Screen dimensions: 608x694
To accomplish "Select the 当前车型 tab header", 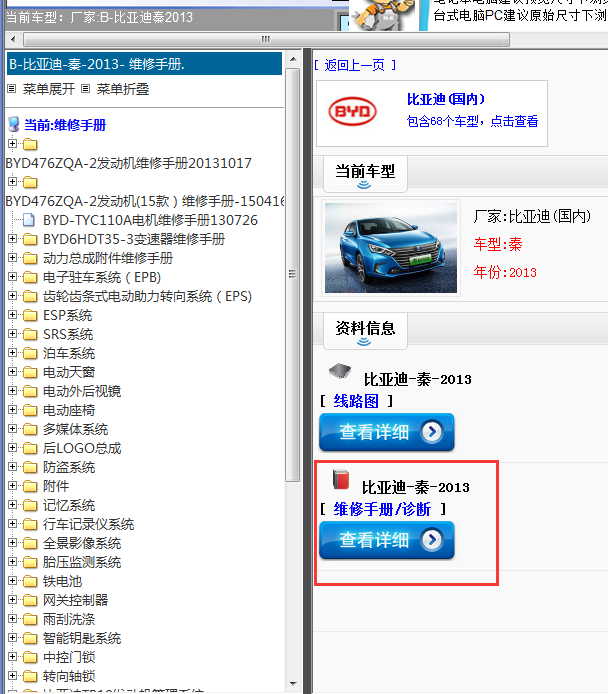I will [x=365, y=174].
